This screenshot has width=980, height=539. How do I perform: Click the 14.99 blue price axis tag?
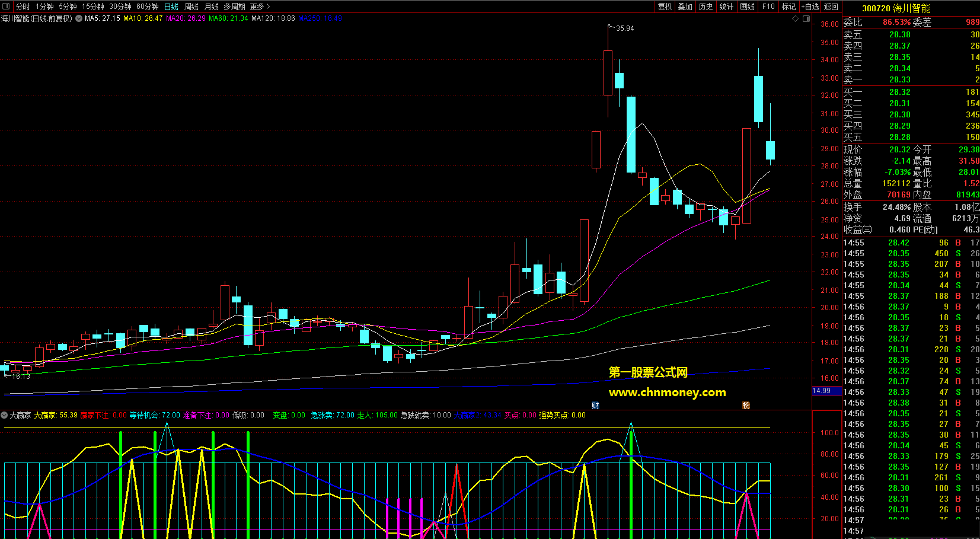[826, 391]
